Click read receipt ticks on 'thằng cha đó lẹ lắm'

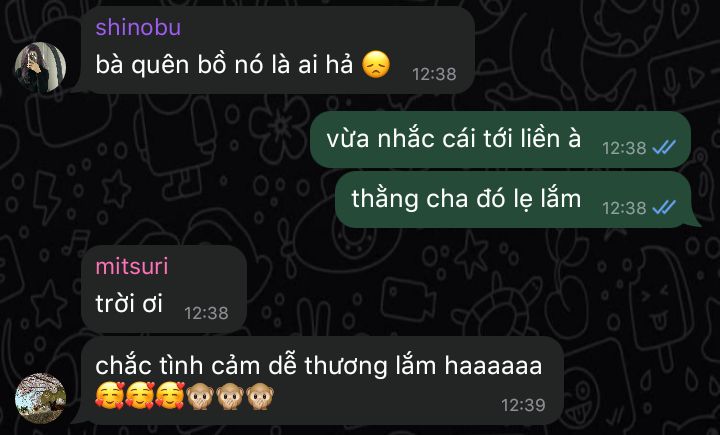tap(664, 208)
